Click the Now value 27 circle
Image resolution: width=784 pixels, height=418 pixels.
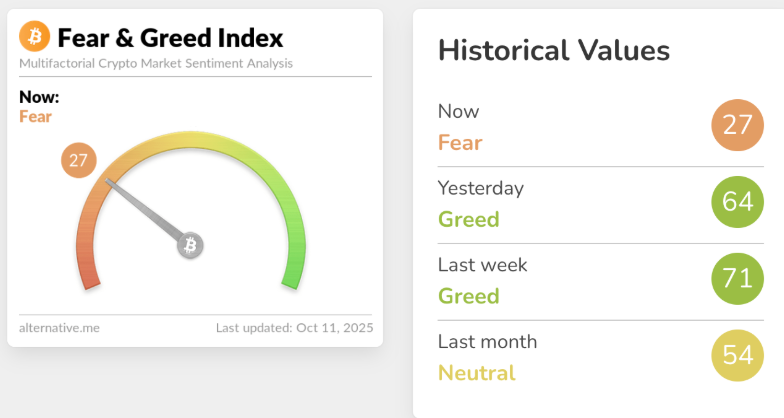pos(737,126)
